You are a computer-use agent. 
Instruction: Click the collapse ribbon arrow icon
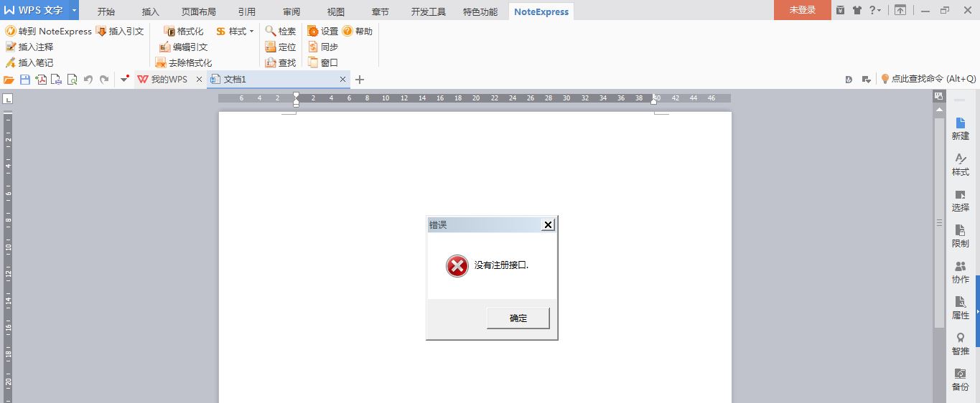(x=900, y=10)
